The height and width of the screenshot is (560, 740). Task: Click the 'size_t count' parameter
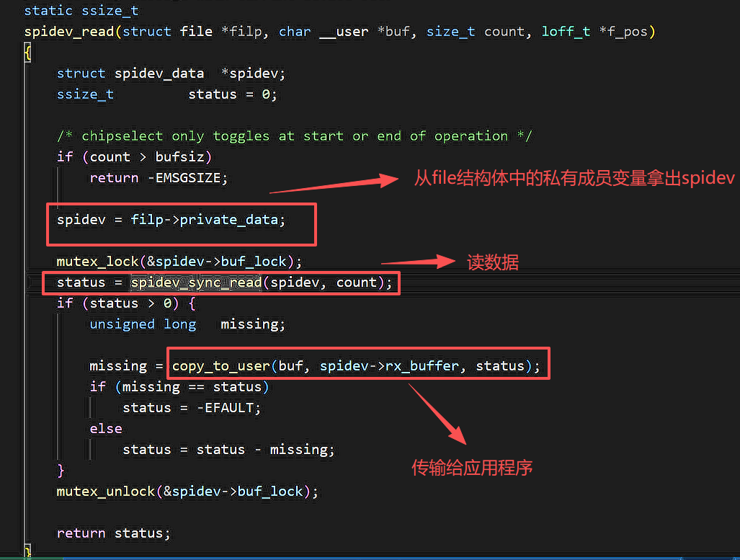pos(476,32)
